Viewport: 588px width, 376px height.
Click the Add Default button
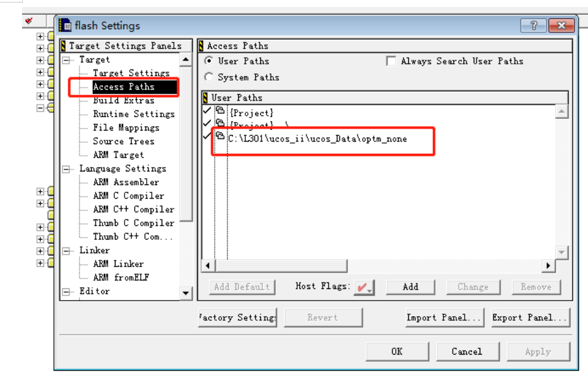(x=242, y=287)
